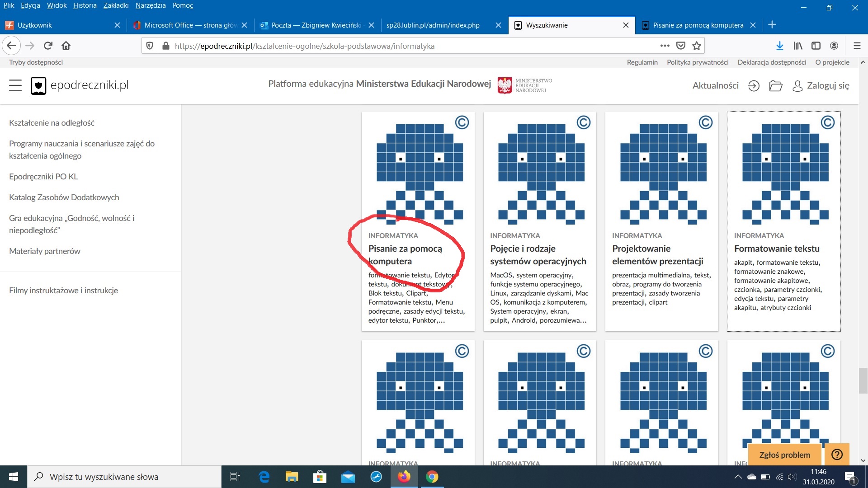Image resolution: width=868 pixels, height=488 pixels.
Task: Click the page vertical scrollbar thumb
Action: pyautogui.click(x=863, y=380)
